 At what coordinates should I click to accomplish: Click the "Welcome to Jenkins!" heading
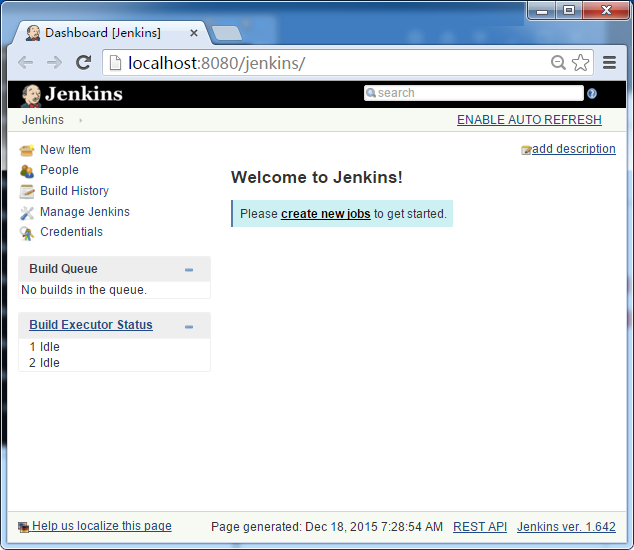click(x=317, y=178)
